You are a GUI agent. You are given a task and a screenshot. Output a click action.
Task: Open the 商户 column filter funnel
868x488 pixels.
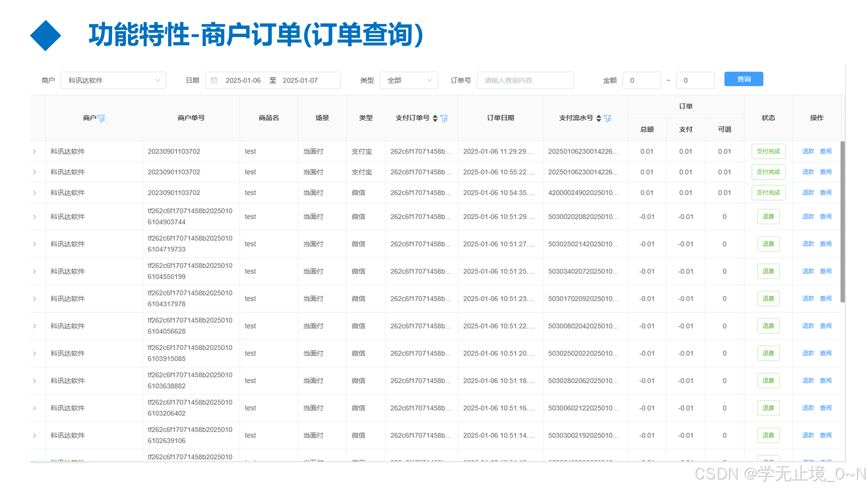pyautogui.click(x=102, y=118)
